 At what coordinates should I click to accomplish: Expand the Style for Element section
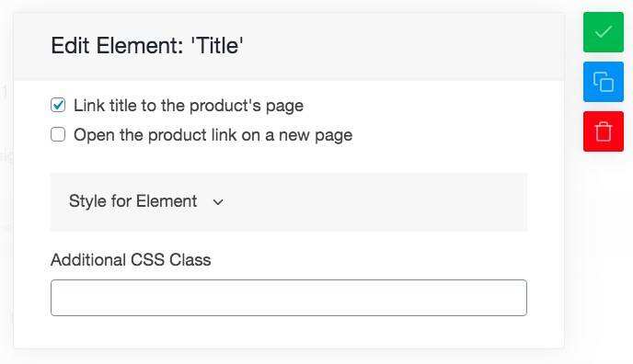click(x=289, y=202)
